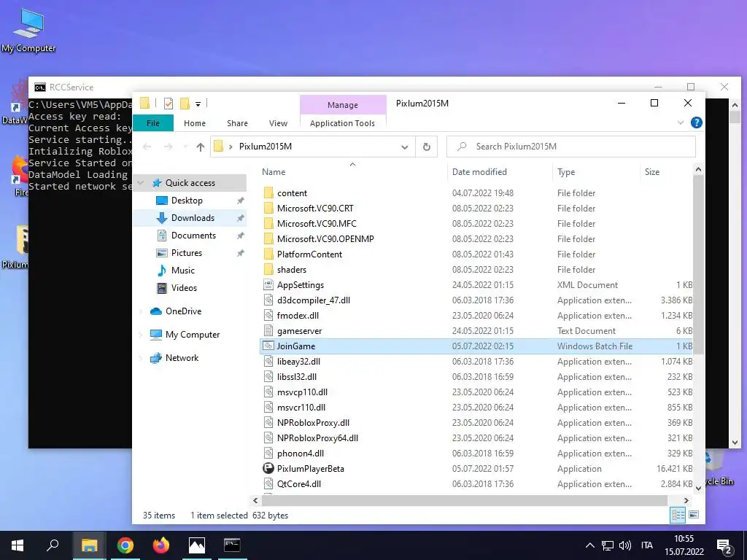Select the QtCore4.dll file
This screenshot has height=560, width=747.
coord(298,484)
